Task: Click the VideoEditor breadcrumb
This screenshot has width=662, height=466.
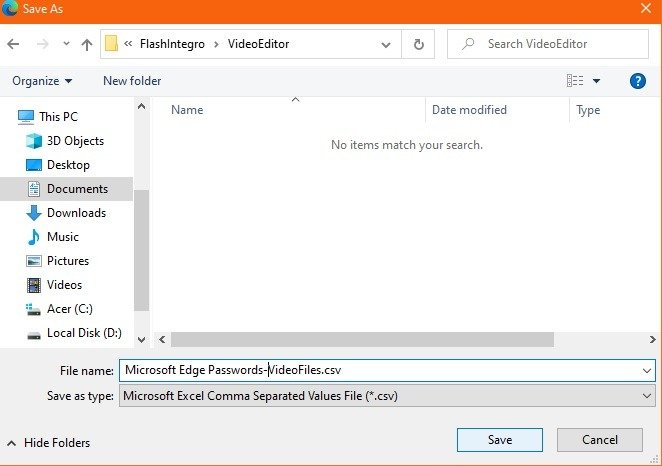Action: (258, 44)
